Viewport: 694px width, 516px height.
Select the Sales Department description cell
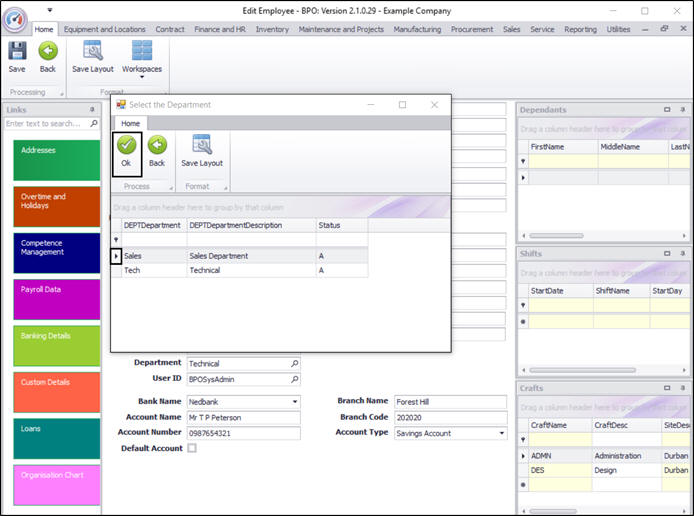(x=251, y=256)
